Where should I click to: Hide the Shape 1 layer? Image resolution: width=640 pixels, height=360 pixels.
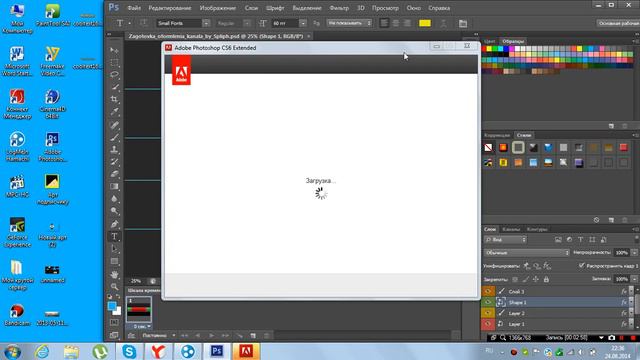[488, 302]
